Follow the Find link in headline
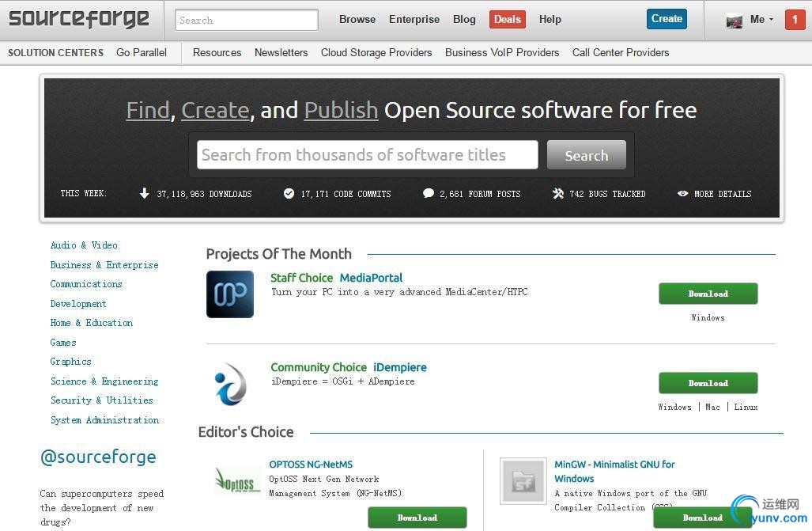812x531 pixels. [148, 110]
